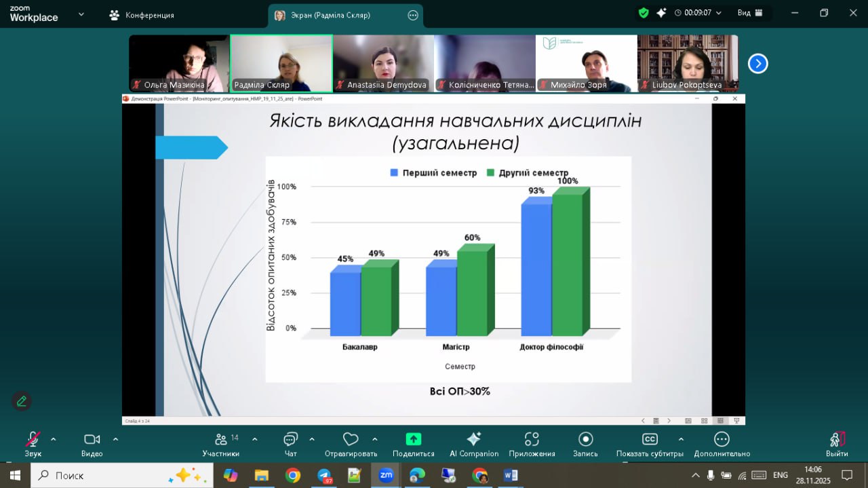Select Ольга Мазикіна's video thumbnail

coord(180,64)
